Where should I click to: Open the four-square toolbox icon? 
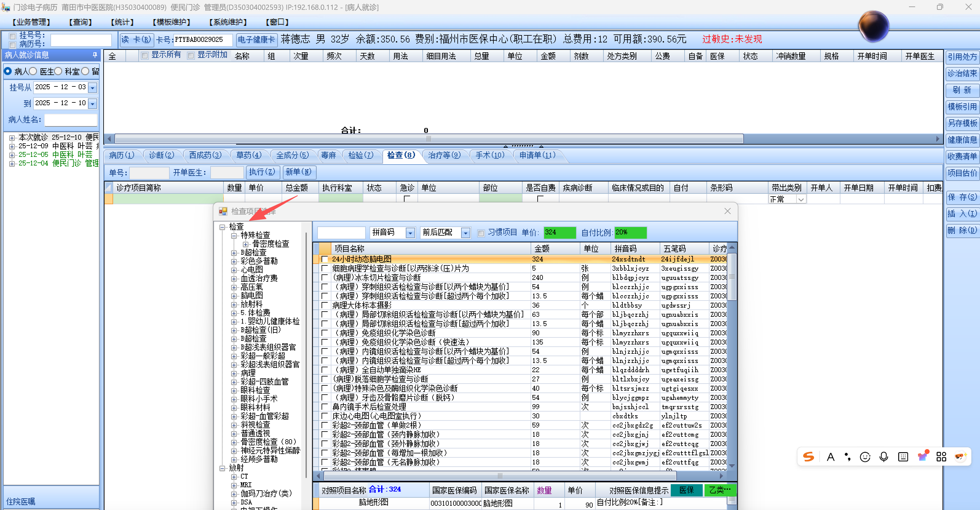pyautogui.click(x=941, y=457)
